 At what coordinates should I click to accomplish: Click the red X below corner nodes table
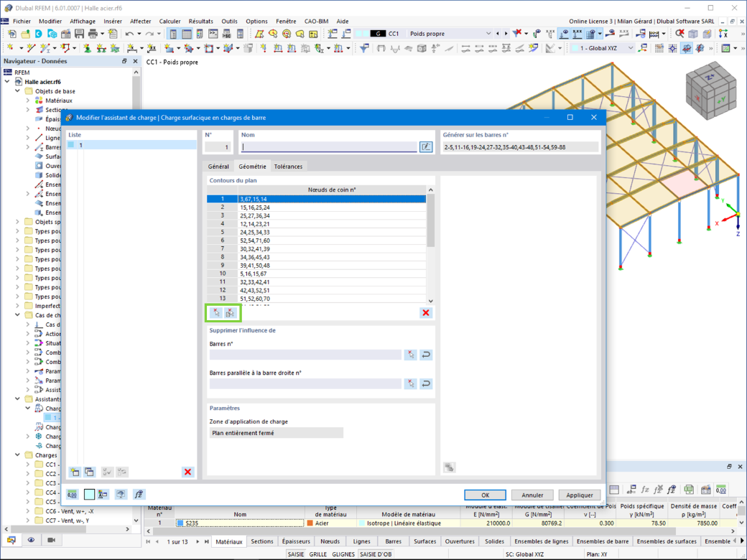(426, 313)
